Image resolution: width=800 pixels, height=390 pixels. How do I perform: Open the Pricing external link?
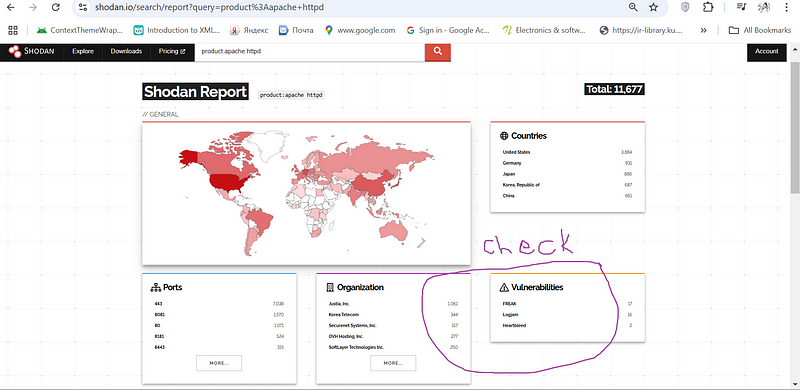172,52
